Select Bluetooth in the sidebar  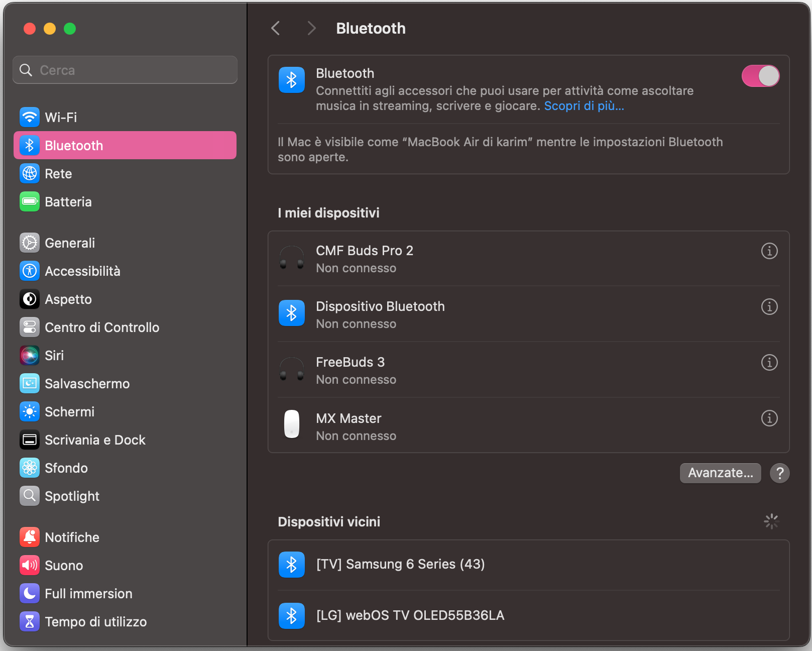pyautogui.click(x=125, y=145)
